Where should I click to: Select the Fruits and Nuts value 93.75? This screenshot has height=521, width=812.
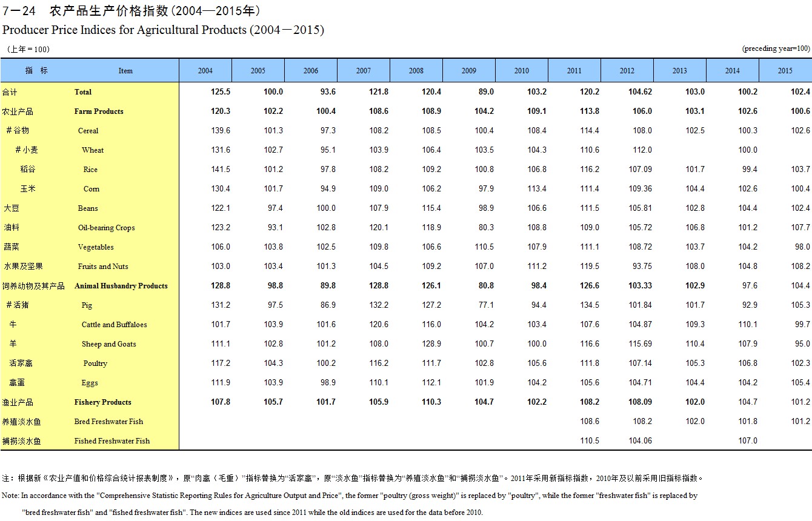(x=640, y=267)
